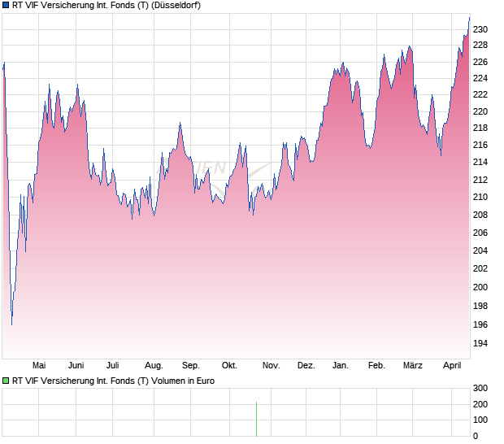
Task: Click the Sep. month axis label
Action: coord(191,366)
